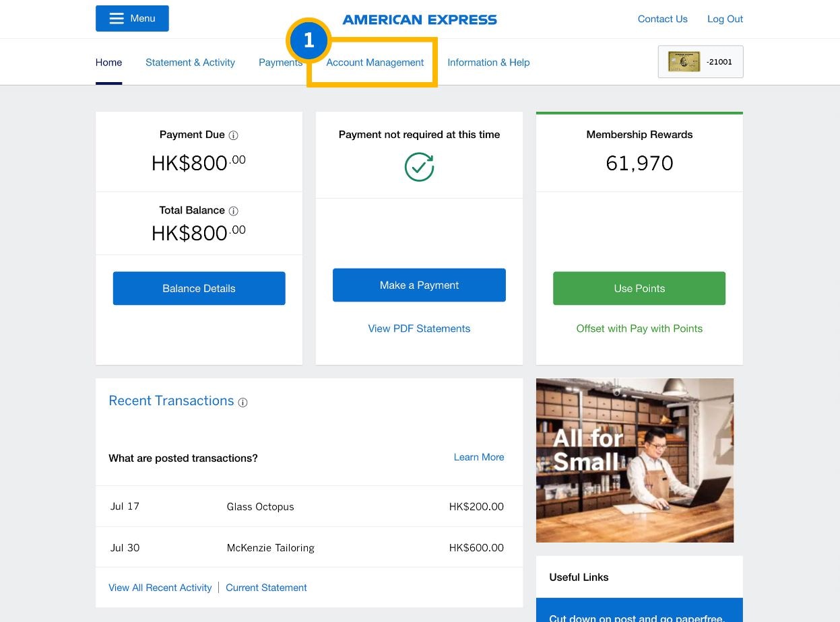Open View All Recent Activity link
The height and width of the screenshot is (622, 840).
click(x=160, y=588)
